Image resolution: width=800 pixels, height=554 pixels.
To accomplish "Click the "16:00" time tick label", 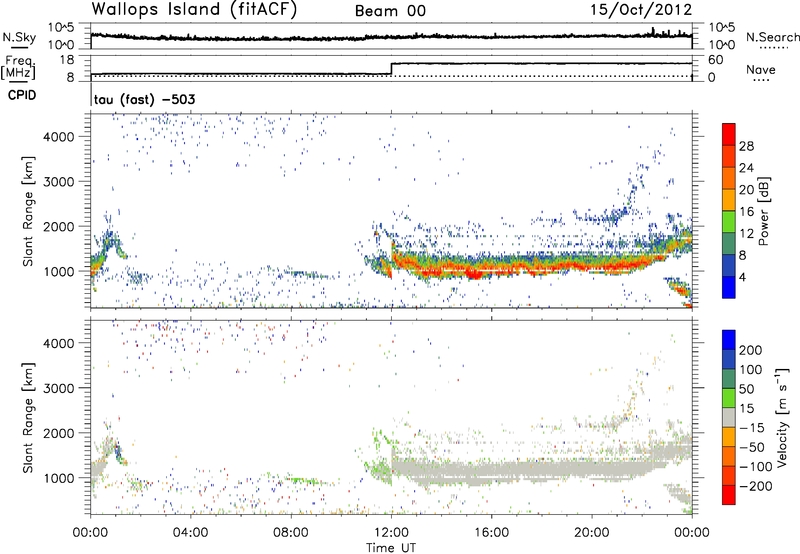I will (x=491, y=533).
